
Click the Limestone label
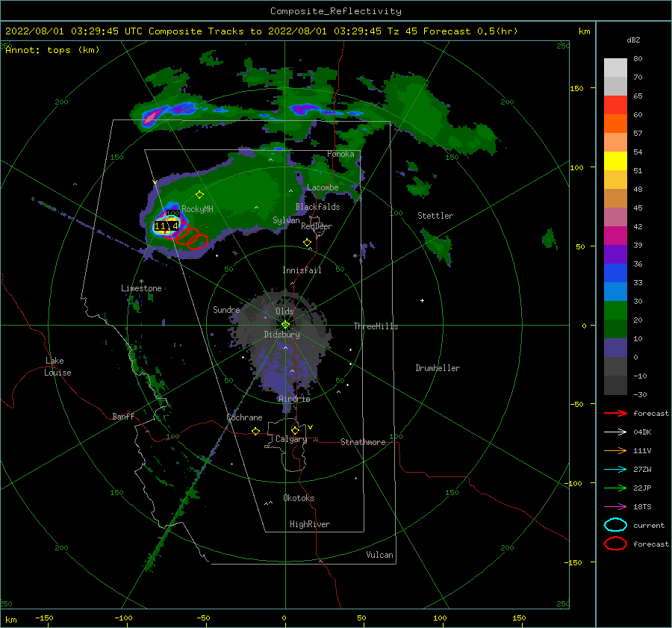(141, 288)
